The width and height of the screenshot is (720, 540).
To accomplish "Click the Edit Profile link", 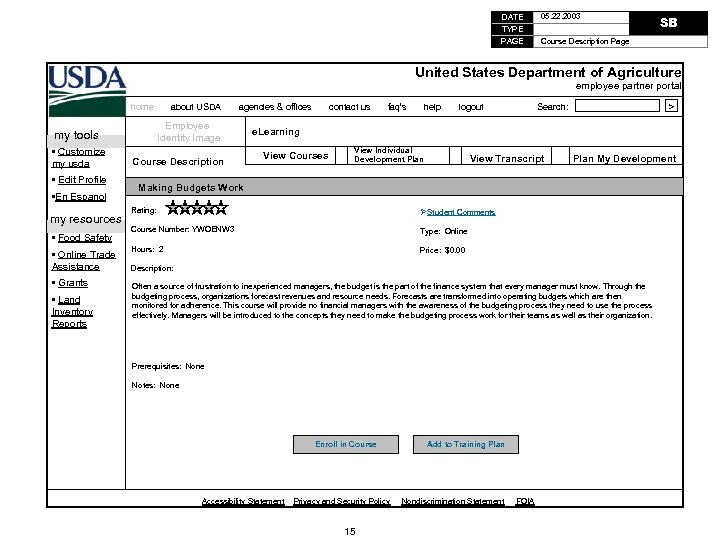I will tap(82, 180).
